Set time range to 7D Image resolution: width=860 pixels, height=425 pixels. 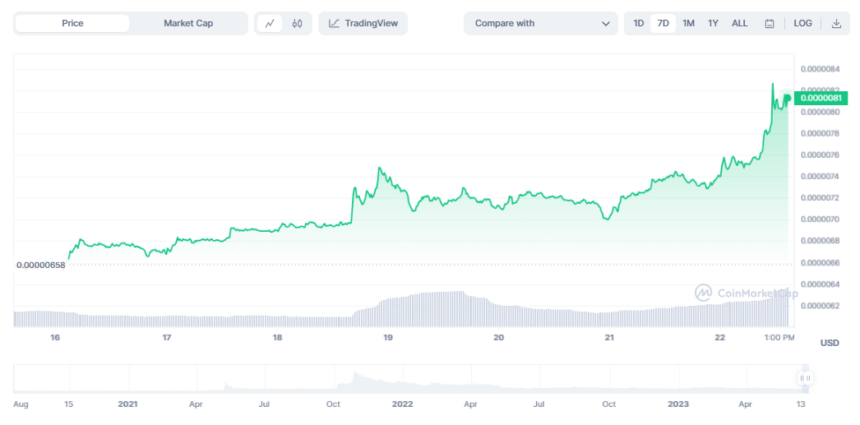click(x=663, y=23)
